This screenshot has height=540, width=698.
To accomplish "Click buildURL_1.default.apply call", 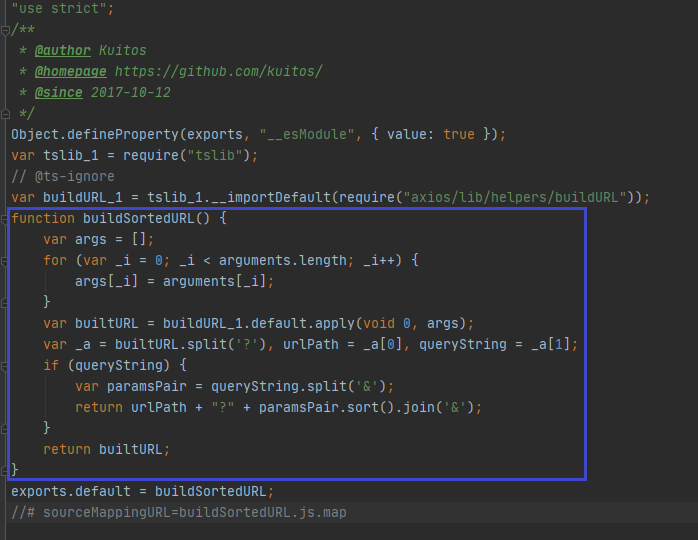I will (x=259, y=323).
